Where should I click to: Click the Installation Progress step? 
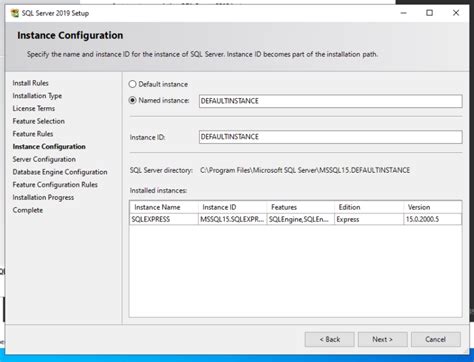point(43,197)
